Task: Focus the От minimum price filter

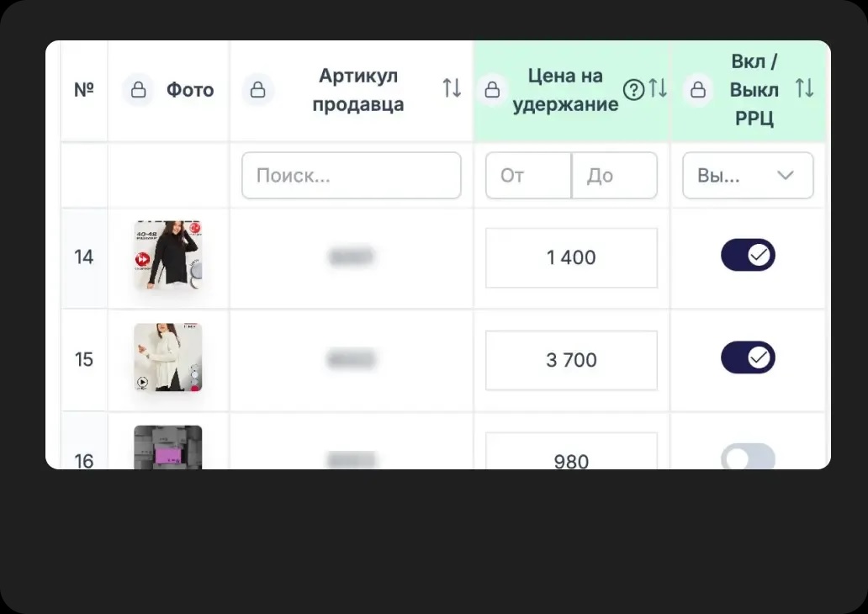Action: [x=528, y=176]
